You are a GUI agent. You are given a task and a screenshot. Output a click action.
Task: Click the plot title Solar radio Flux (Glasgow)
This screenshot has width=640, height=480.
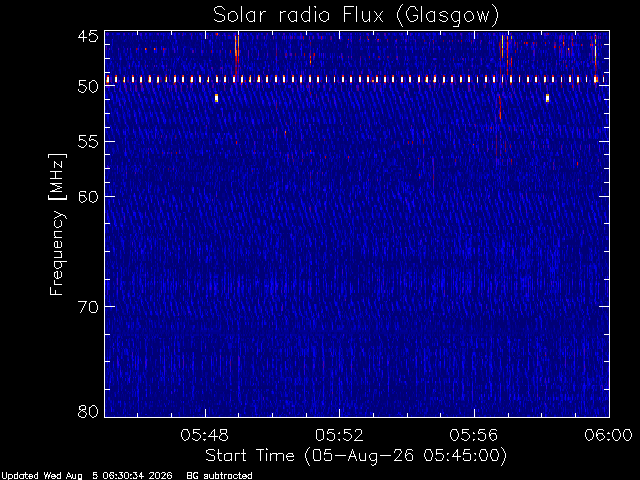point(356,15)
